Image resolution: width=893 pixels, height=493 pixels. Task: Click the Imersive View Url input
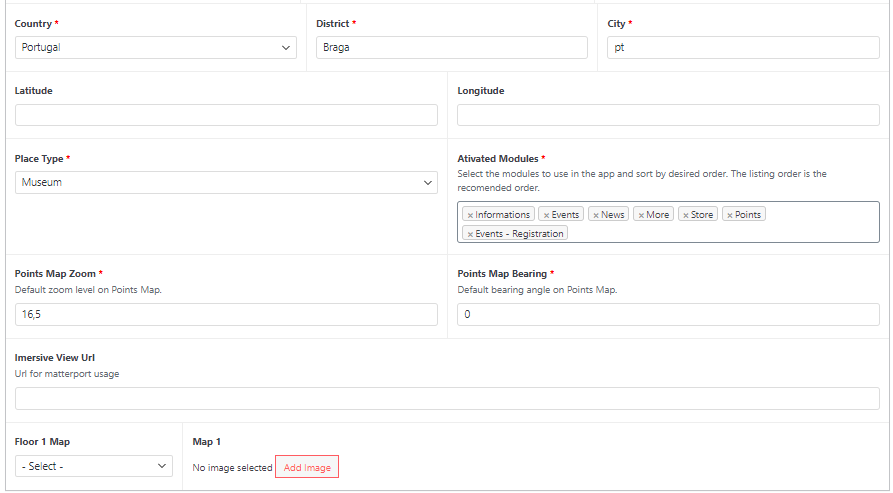pos(447,398)
